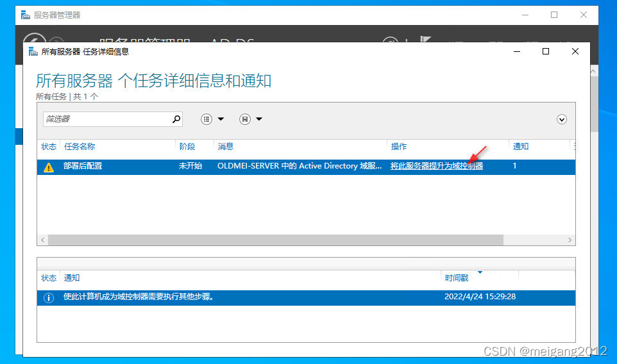Sort by 阶段 column header
The width and height of the screenshot is (617, 364).
[x=187, y=147]
